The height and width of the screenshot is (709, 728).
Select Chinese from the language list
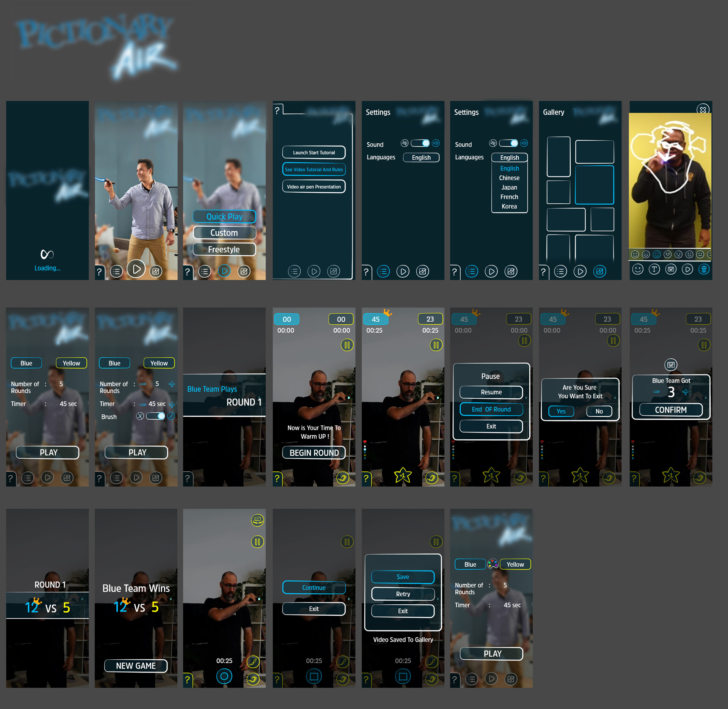click(x=509, y=178)
